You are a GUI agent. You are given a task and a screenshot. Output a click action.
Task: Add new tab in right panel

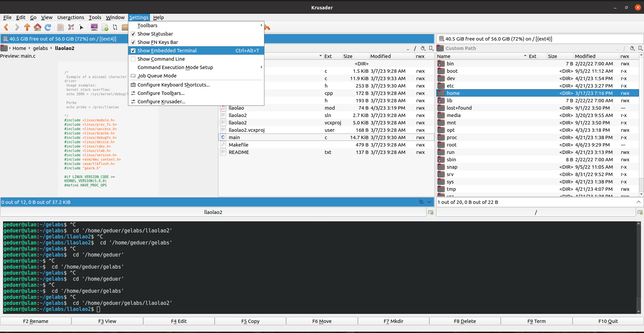tap(640, 212)
